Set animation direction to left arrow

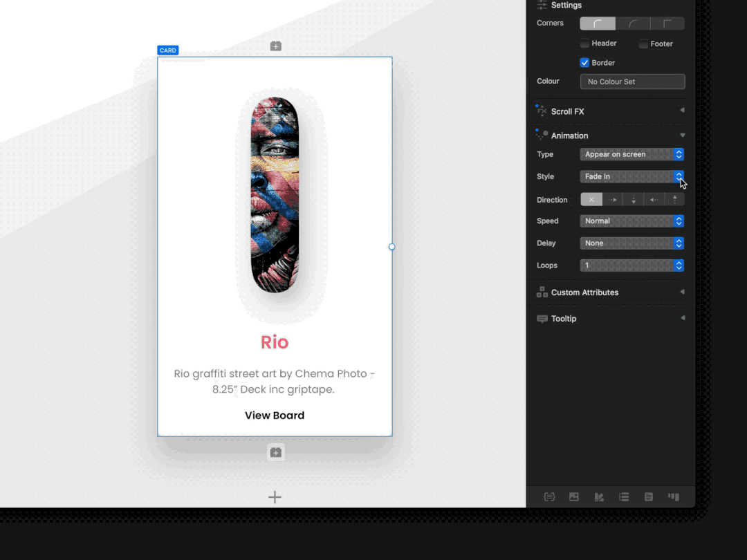654,200
